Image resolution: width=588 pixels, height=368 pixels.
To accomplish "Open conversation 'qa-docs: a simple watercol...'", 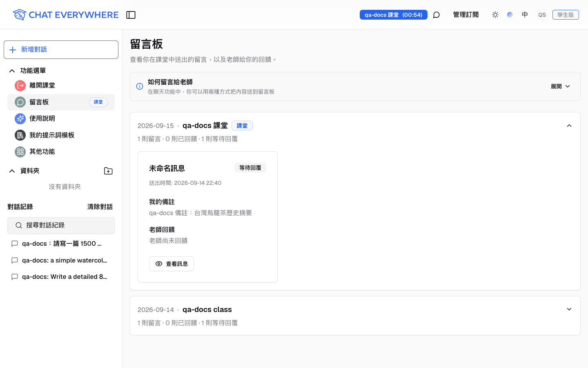I will click(61, 260).
